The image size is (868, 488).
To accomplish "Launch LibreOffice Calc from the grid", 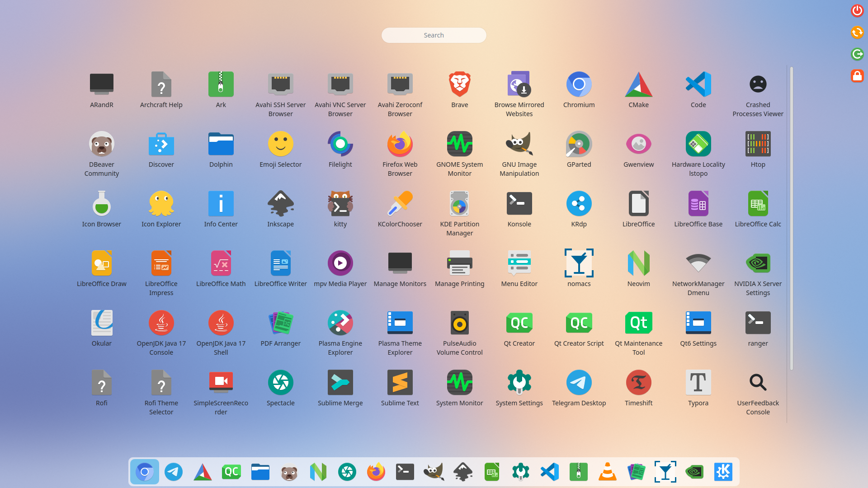I will coord(758,209).
